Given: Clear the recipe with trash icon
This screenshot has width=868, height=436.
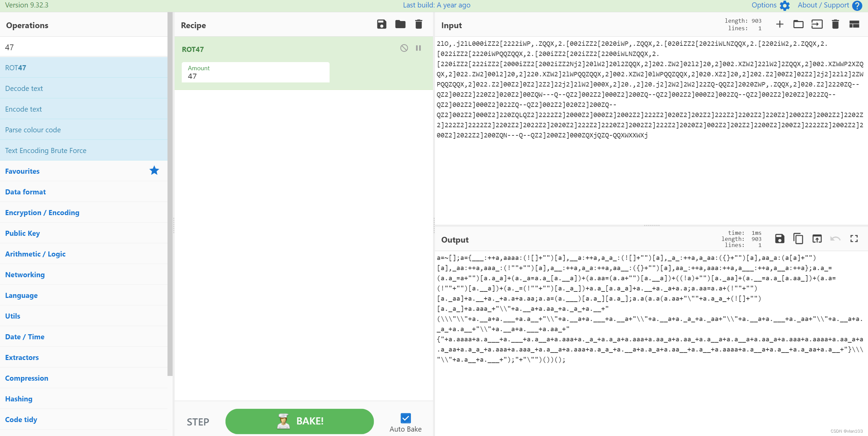Looking at the screenshot, I should (x=419, y=24).
